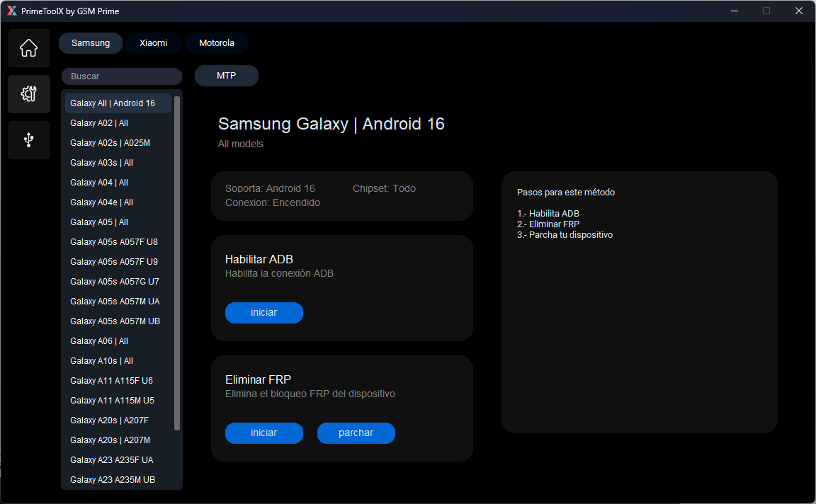Image resolution: width=816 pixels, height=504 pixels.
Task: Open the service tools section with wrench icon
Action: pos(28,93)
